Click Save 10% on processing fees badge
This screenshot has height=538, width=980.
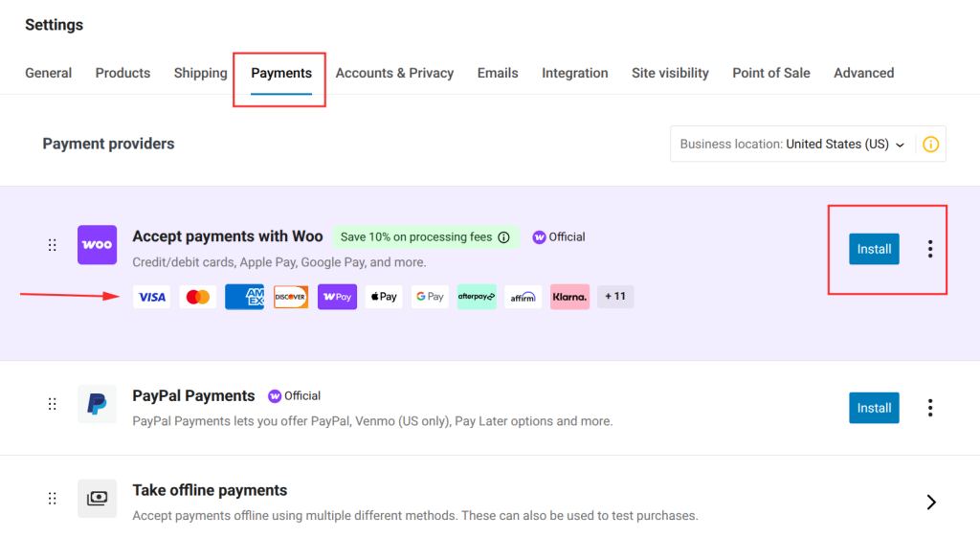pyautogui.click(x=425, y=237)
